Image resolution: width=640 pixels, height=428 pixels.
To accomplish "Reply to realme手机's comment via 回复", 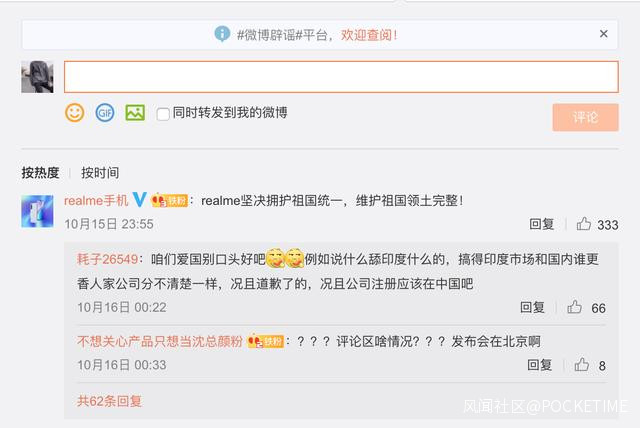I will pos(541,224).
